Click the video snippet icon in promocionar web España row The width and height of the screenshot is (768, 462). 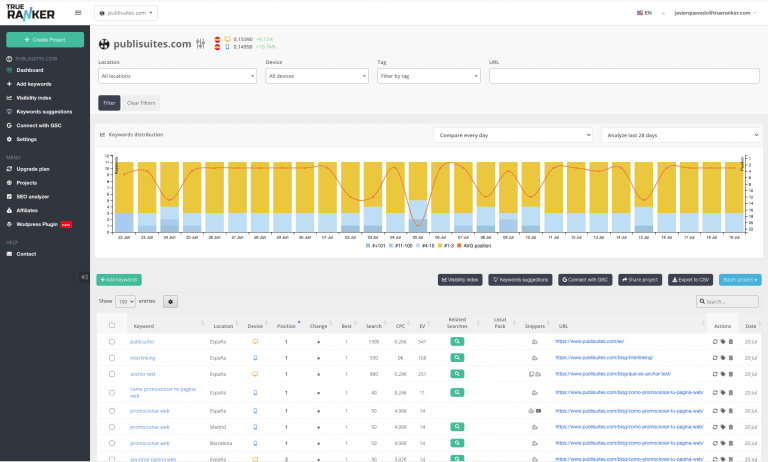tap(538, 411)
